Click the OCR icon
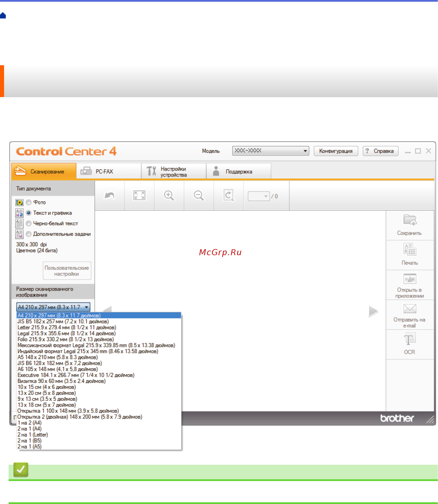 tap(410, 339)
